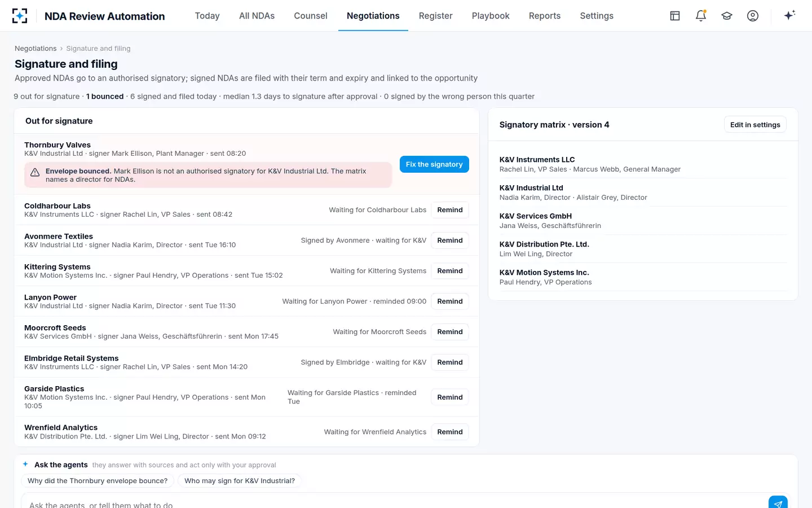Click Negotiations breadcrumb link

click(36, 49)
